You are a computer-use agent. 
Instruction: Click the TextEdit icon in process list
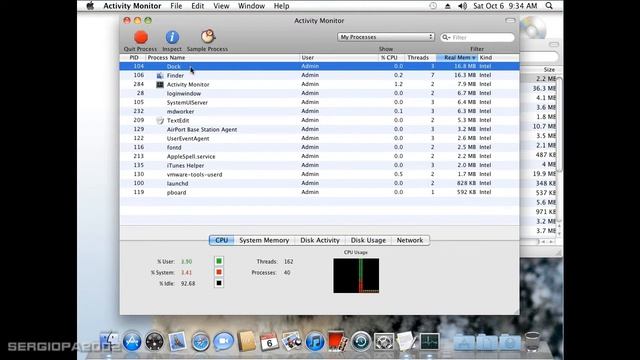(160, 120)
